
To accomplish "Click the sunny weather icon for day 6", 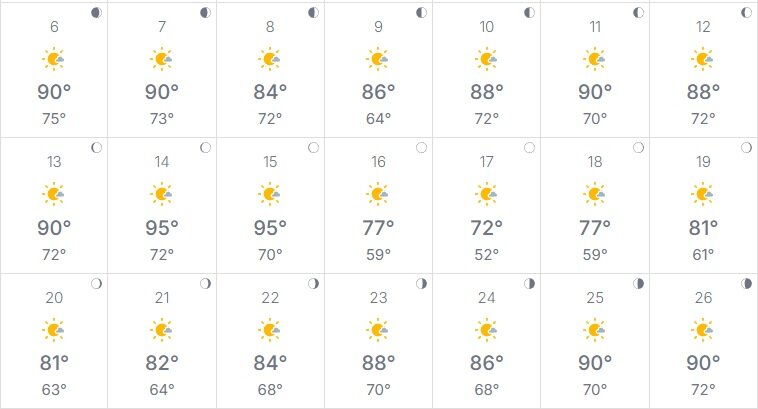I will point(54,60).
